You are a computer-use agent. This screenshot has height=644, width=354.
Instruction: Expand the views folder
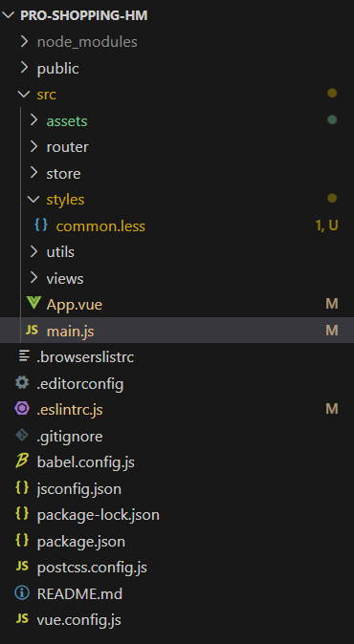[177, 278]
